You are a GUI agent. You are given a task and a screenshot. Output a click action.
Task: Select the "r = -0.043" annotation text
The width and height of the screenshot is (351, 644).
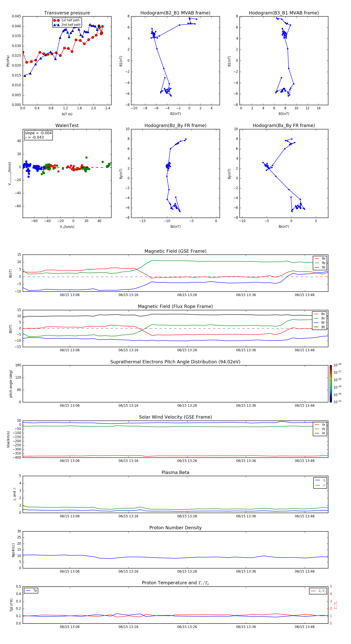click(35, 137)
